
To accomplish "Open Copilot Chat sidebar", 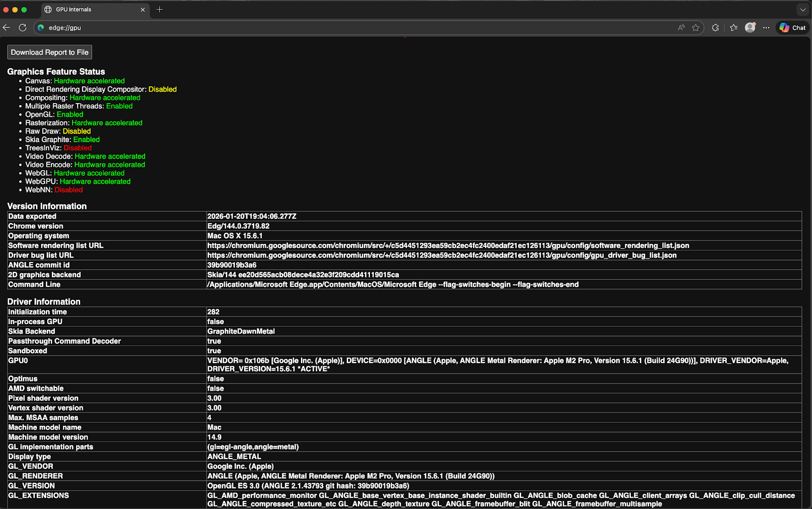I will (x=792, y=28).
